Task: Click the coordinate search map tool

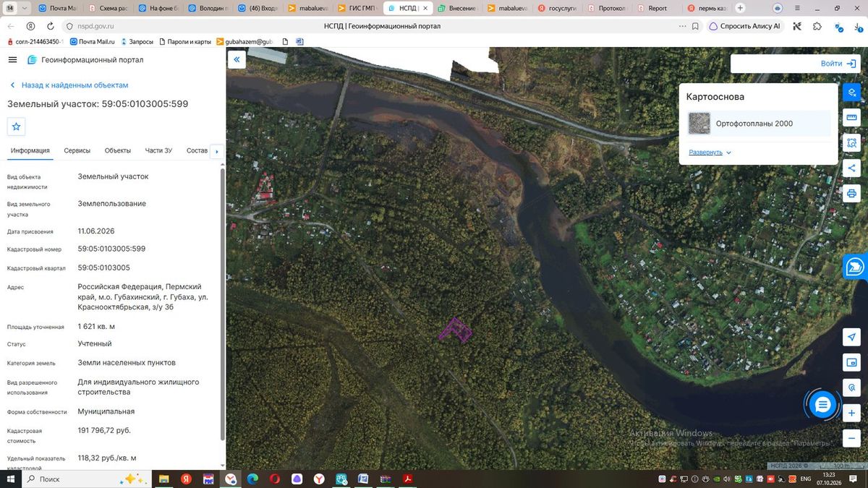Action: point(851,388)
